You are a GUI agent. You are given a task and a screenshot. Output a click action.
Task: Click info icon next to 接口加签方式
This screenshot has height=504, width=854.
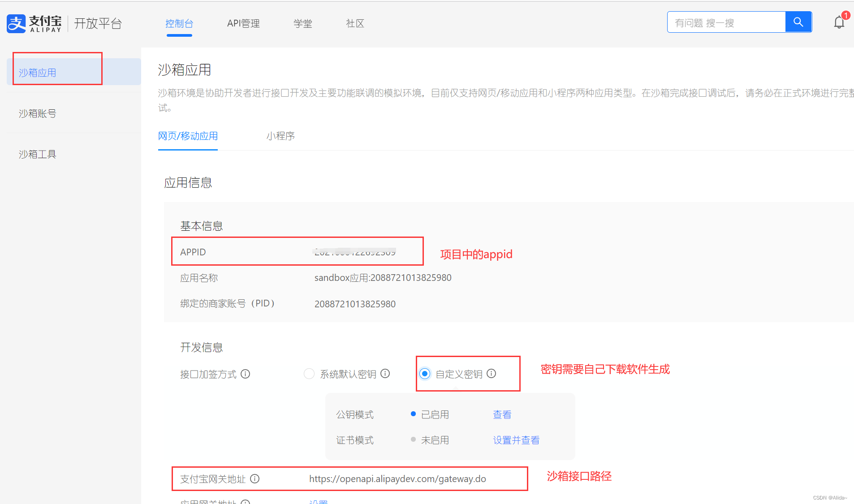pos(245,374)
